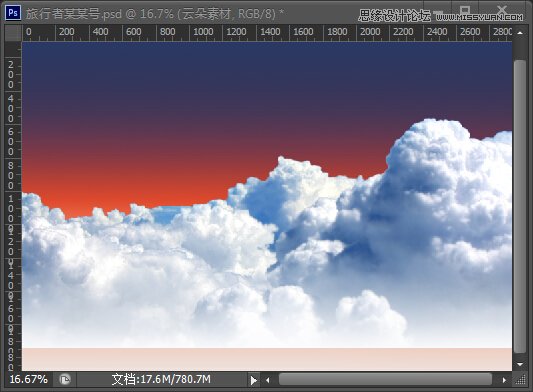Click the Photoshop Ps icon in title bar
The width and height of the screenshot is (533, 392).
tap(13, 13)
